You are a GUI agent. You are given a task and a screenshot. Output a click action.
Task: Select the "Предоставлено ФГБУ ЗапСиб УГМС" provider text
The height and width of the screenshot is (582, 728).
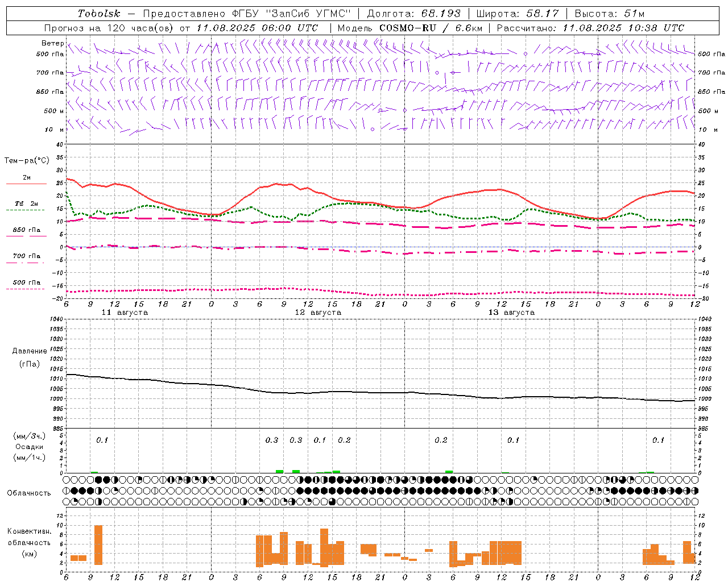pyautogui.click(x=247, y=14)
